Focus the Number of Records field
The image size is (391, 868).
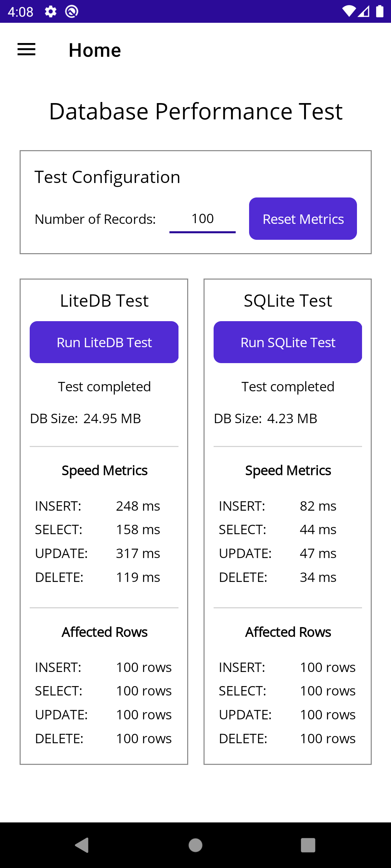pyautogui.click(x=202, y=219)
